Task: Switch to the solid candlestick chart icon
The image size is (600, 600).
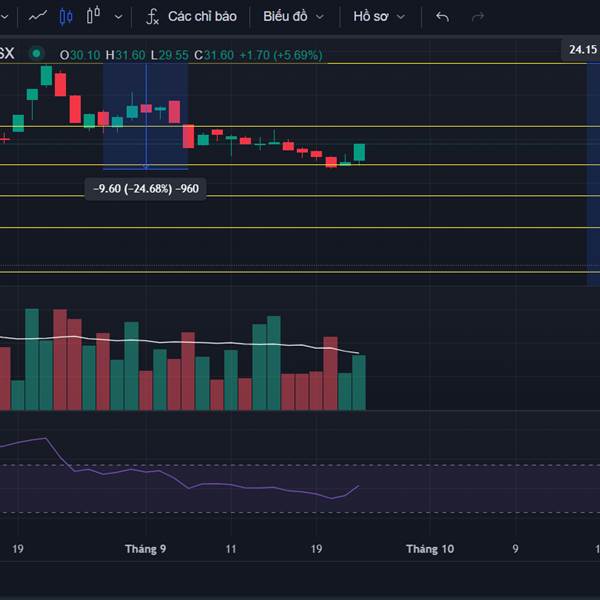Action: 66,17
